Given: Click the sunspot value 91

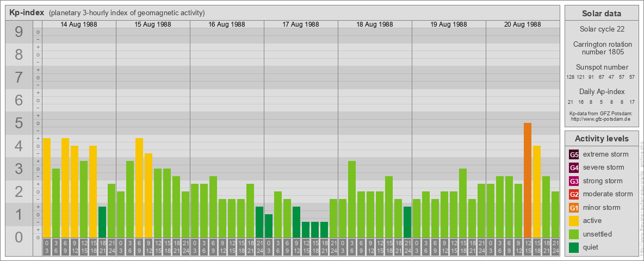Looking at the screenshot, I should point(591,77).
